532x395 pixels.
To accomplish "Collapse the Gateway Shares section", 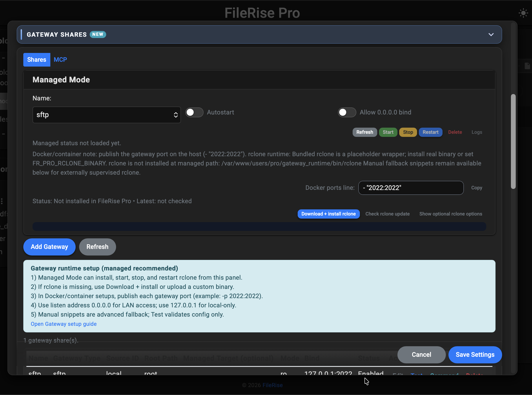I will click(x=491, y=34).
